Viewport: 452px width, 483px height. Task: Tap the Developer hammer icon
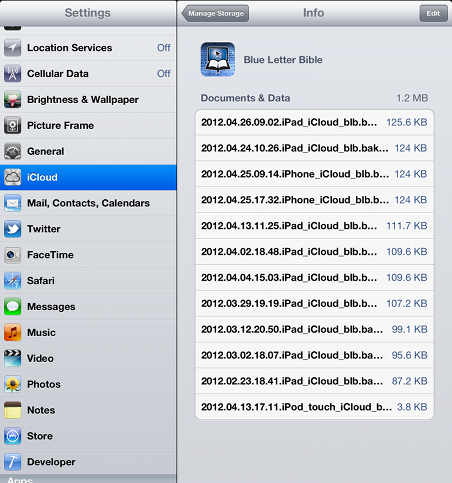click(x=13, y=462)
